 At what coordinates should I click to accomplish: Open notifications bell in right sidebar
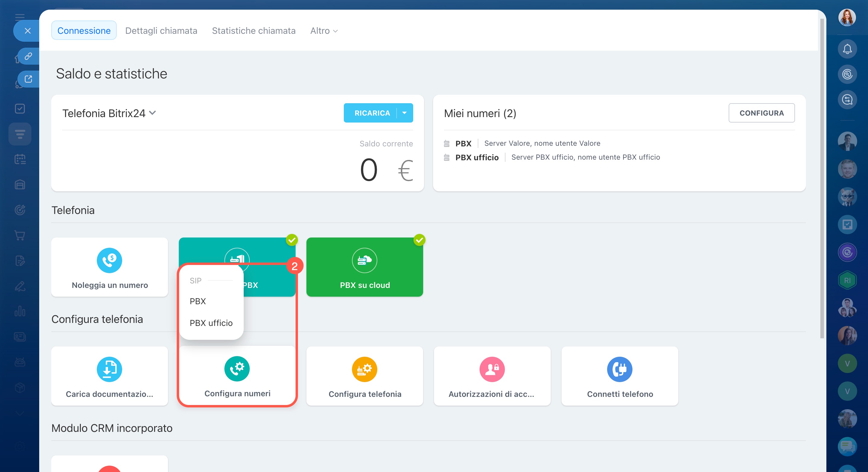point(847,49)
